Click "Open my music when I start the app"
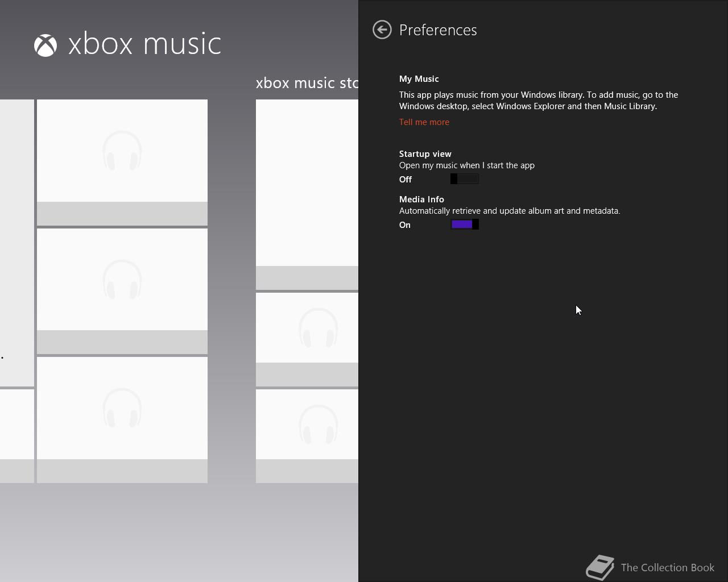 (467, 165)
